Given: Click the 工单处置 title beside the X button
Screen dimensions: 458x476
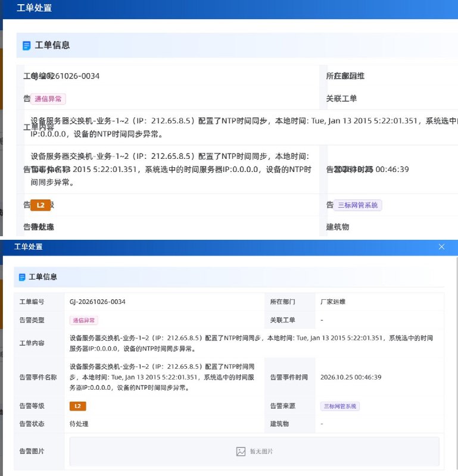Looking at the screenshot, I should [29, 247].
